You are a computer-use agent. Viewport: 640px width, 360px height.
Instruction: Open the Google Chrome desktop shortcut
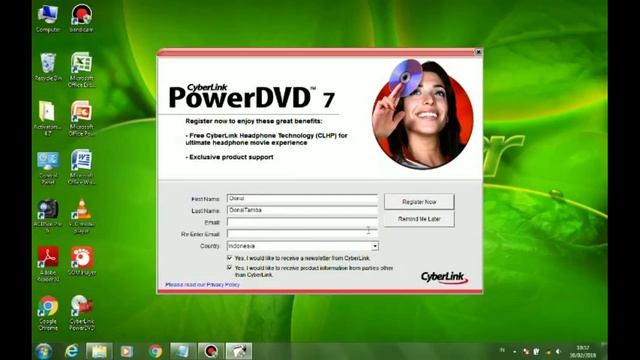[48, 313]
